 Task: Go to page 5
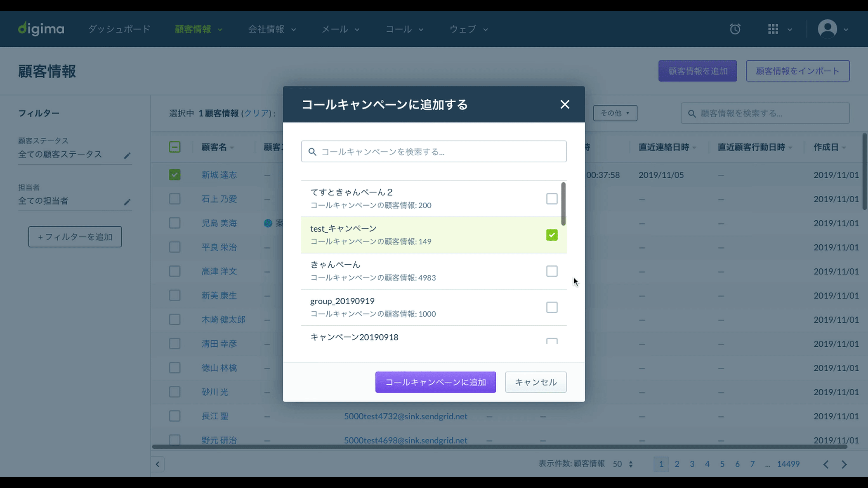coord(722,464)
